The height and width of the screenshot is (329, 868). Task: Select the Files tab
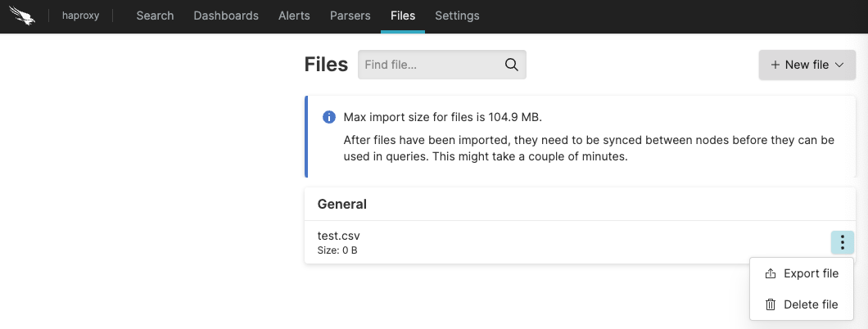tap(403, 16)
